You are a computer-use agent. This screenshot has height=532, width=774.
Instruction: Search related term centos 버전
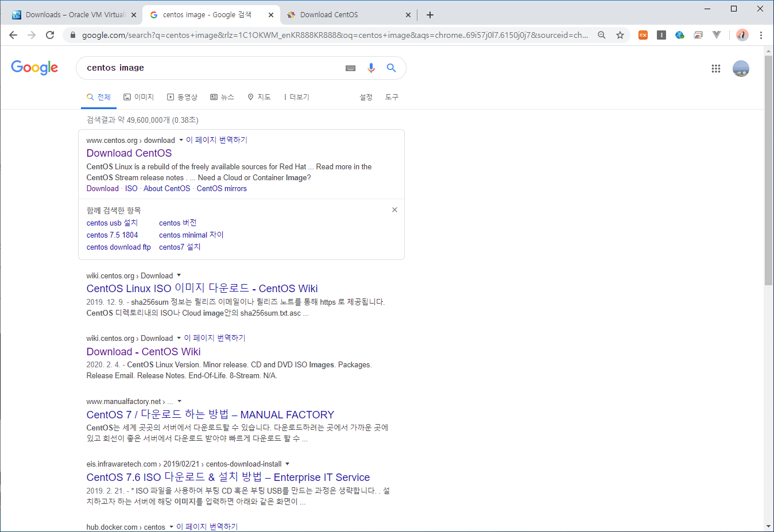tap(177, 223)
